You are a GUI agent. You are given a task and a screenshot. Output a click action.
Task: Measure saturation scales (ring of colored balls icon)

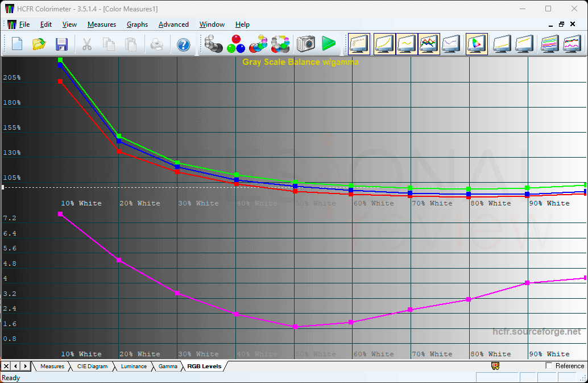point(280,44)
